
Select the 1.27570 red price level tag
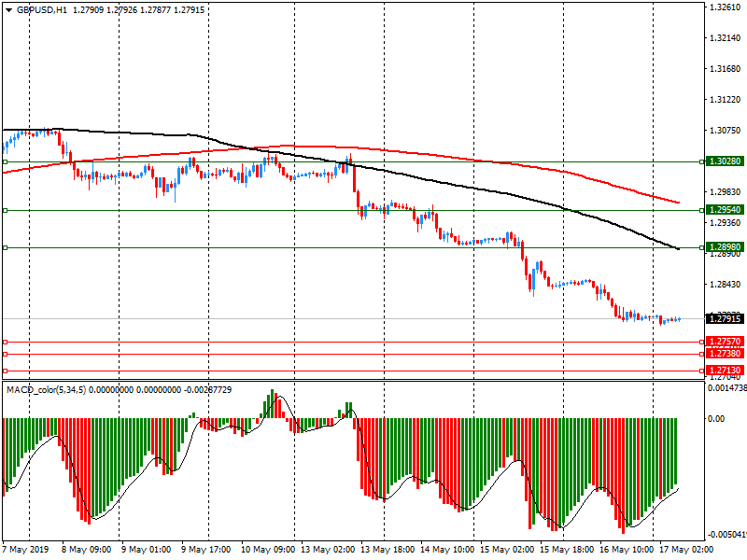(725, 343)
